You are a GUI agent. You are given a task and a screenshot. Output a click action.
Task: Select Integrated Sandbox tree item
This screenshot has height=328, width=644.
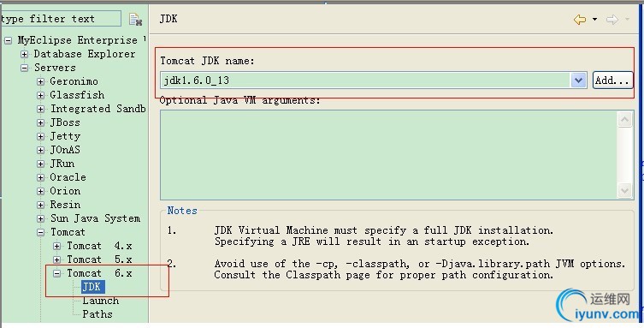click(x=97, y=109)
